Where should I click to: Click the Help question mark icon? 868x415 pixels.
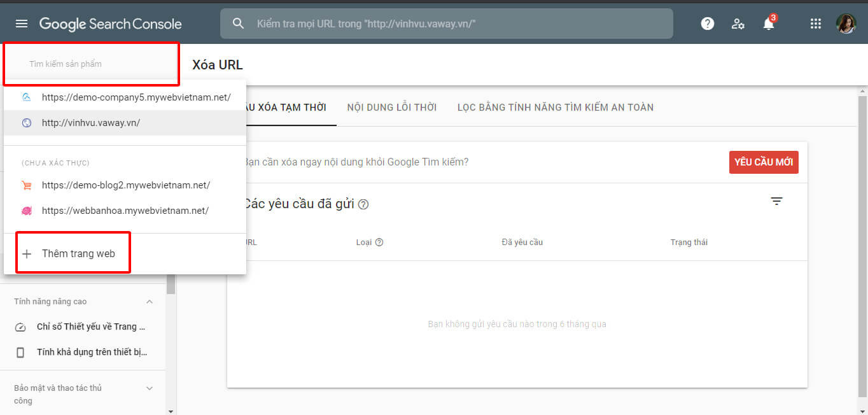pos(707,24)
